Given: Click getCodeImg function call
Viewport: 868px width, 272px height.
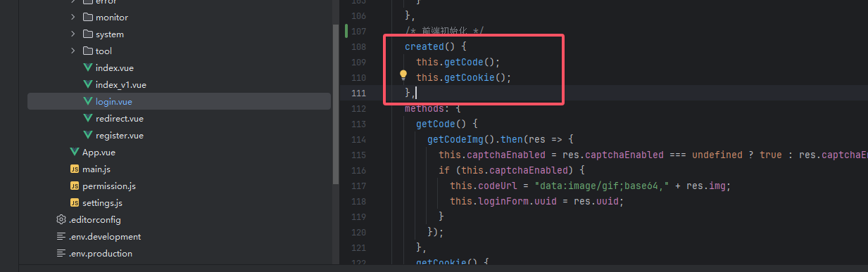Looking at the screenshot, I should (455, 139).
